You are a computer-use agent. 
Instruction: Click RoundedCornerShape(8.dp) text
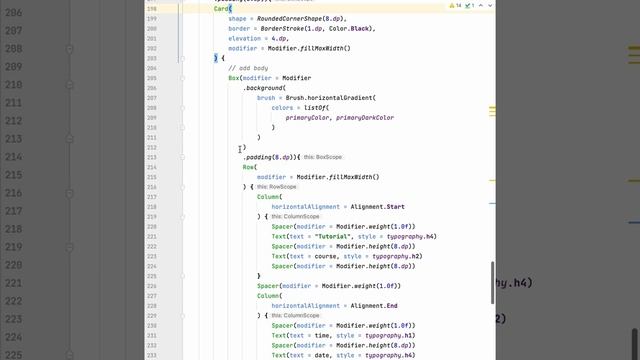tap(301, 19)
